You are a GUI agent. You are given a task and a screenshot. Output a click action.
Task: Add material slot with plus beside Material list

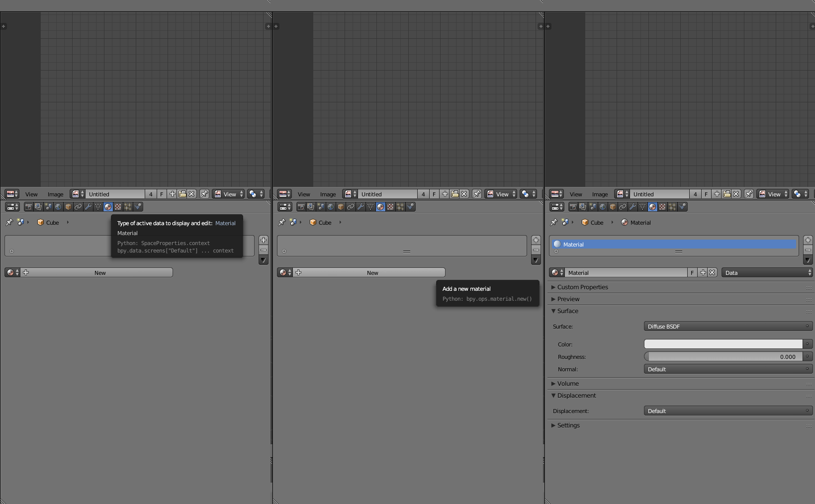point(808,240)
